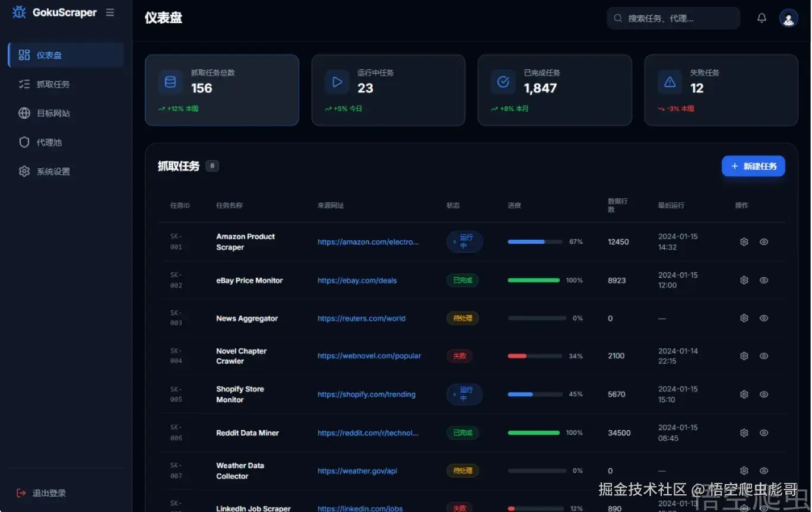Click the 新建任务 button
Viewport: 812px width, 512px height.
coord(753,166)
